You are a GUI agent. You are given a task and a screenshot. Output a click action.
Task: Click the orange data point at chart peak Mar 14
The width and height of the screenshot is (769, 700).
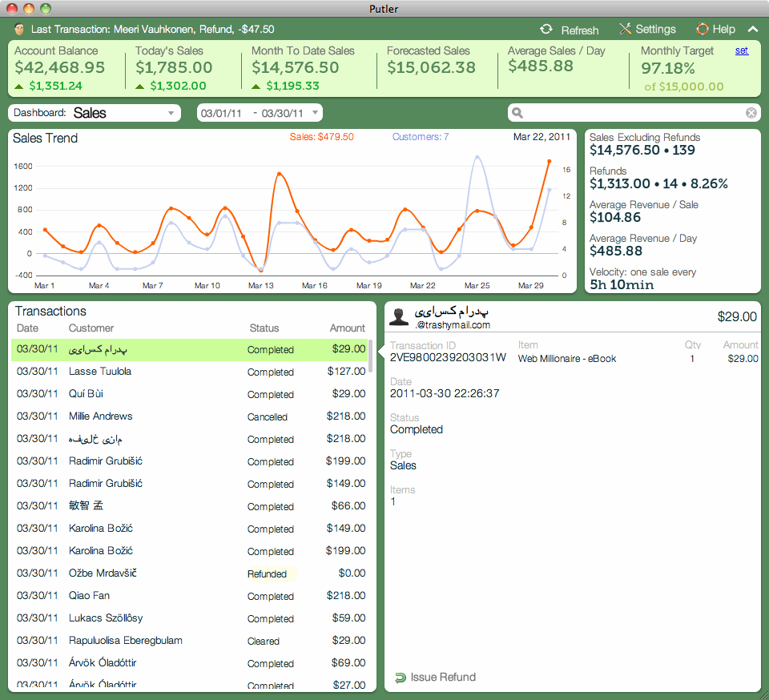279,174
